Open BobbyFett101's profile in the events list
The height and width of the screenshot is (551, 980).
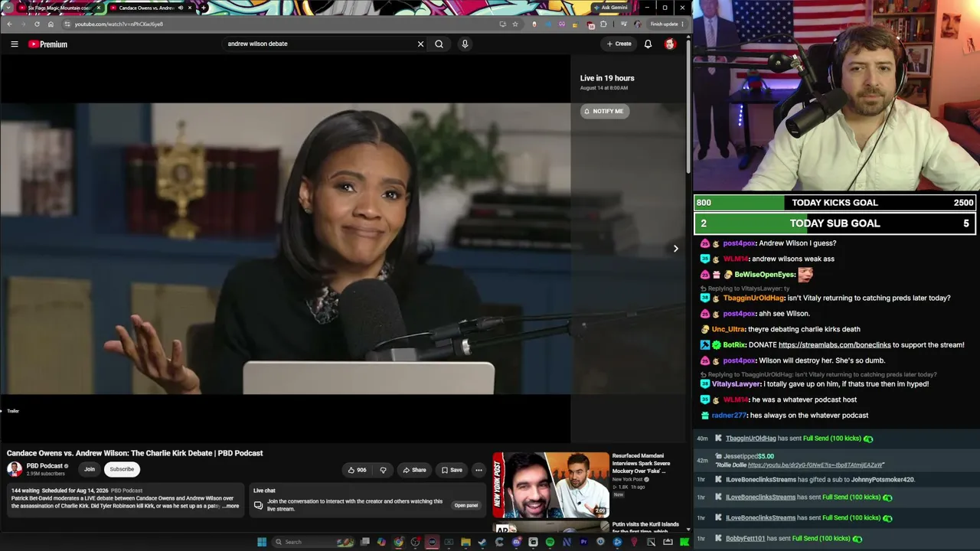tap(745, 539)
